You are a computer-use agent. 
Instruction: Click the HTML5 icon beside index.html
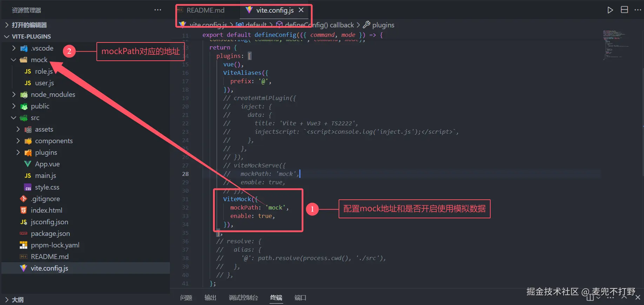[x=24, y=210]
